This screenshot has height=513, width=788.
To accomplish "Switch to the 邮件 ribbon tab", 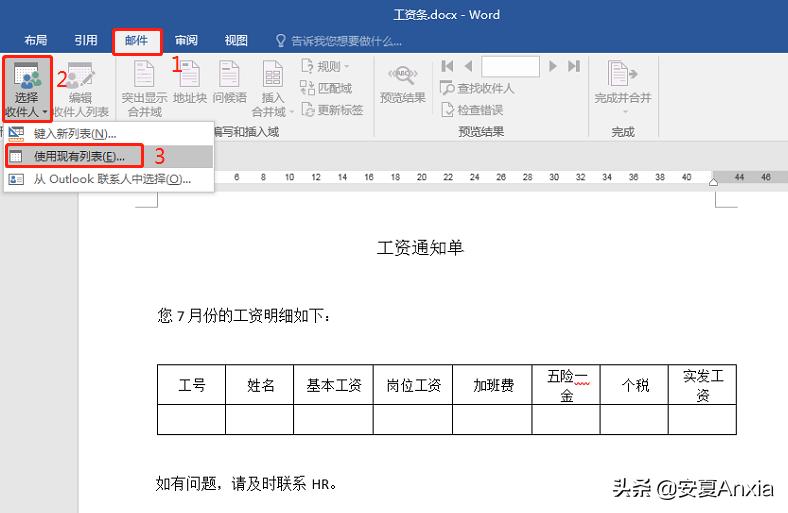I will pos(137,41).
